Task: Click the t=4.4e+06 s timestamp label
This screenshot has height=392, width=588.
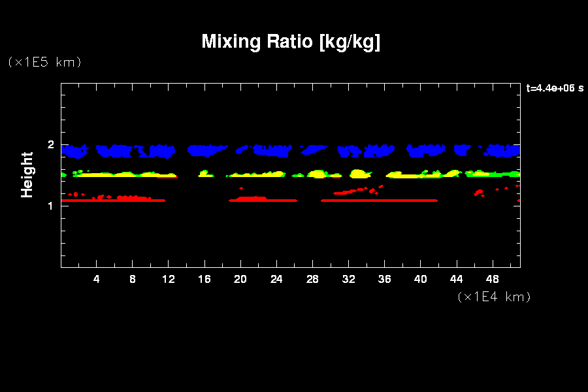Action: point(555,88)
